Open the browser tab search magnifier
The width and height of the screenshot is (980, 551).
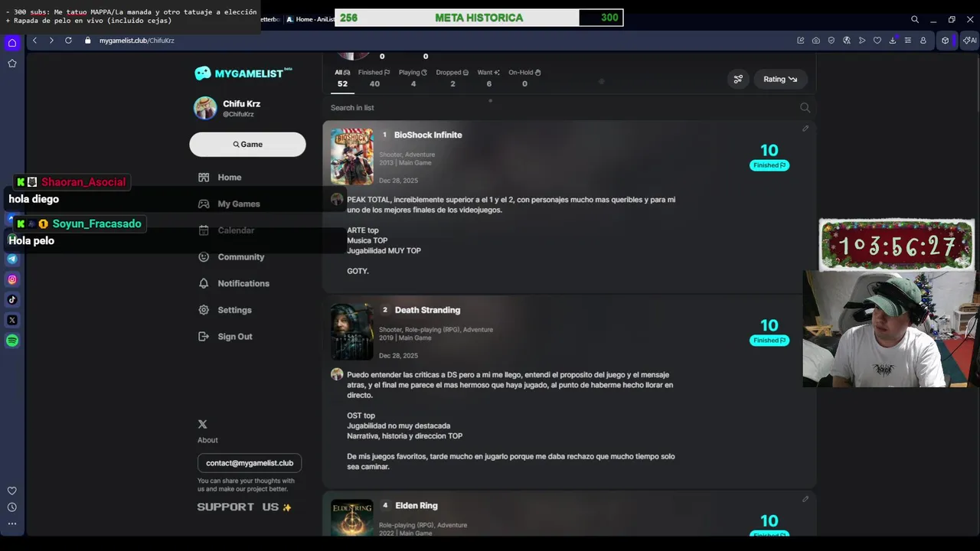(x=915, y=19)
